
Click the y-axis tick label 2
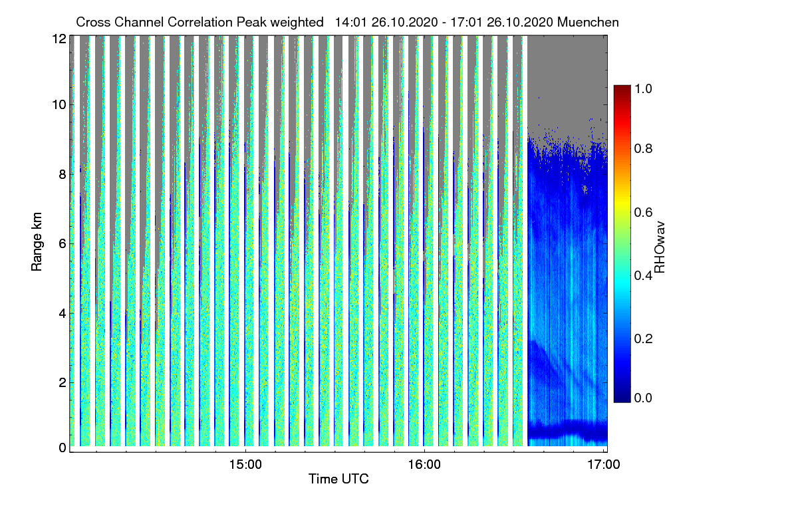coord(63,382)
